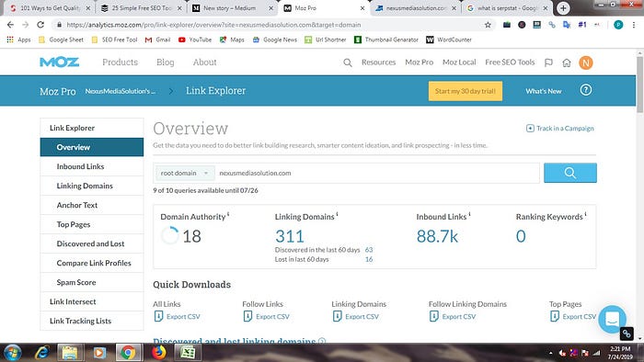Bookmark this page with the star icon
The image size is (644, 362).
click(488, 25)
